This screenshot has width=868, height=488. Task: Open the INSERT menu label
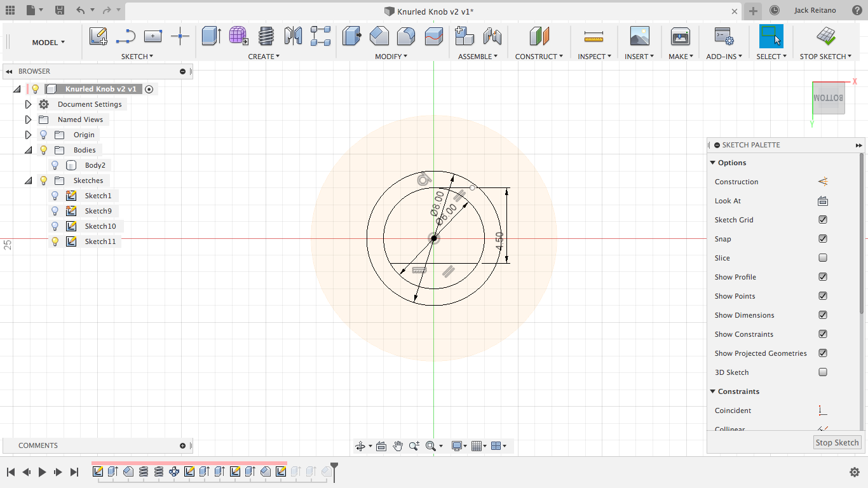(x=639, y=57)
